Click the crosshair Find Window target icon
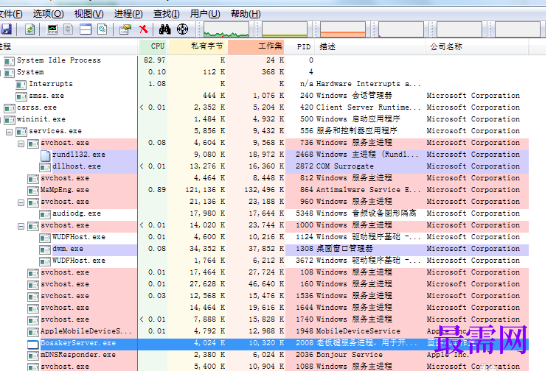 point(182,29)
